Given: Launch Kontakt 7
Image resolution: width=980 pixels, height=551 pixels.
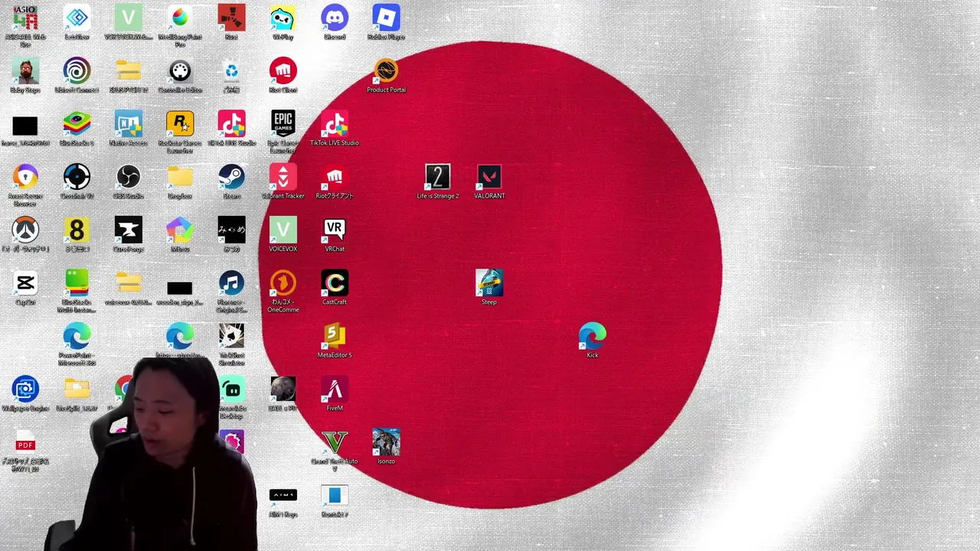Looking at the screenshot, I should coord(335,495).
